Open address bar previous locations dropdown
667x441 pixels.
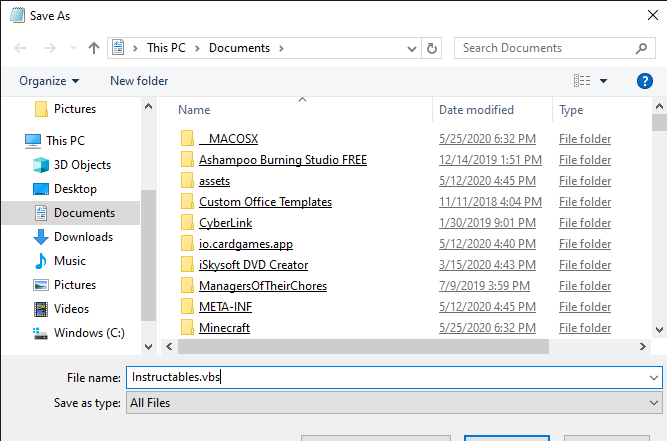411,48
